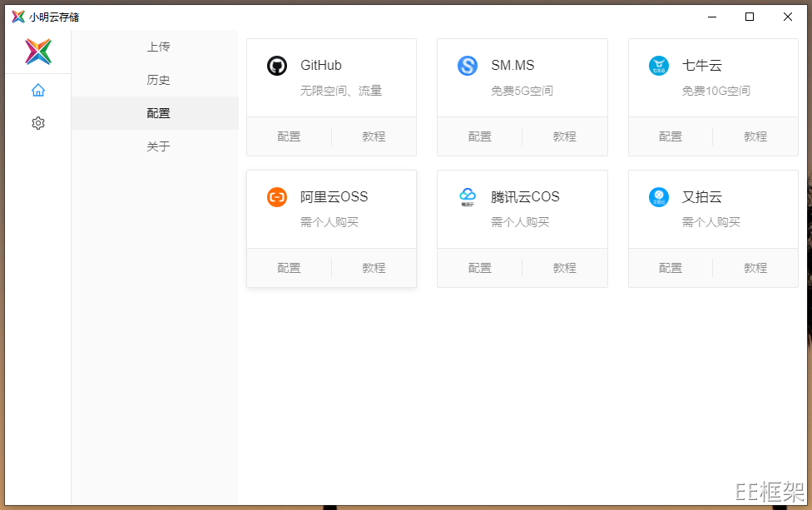Click the SM.MS card title

(512, 65)
